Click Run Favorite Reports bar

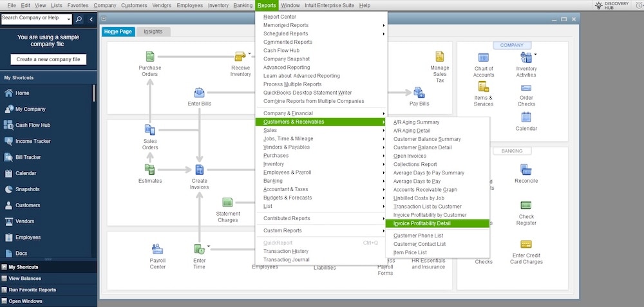tap(48, 290)
